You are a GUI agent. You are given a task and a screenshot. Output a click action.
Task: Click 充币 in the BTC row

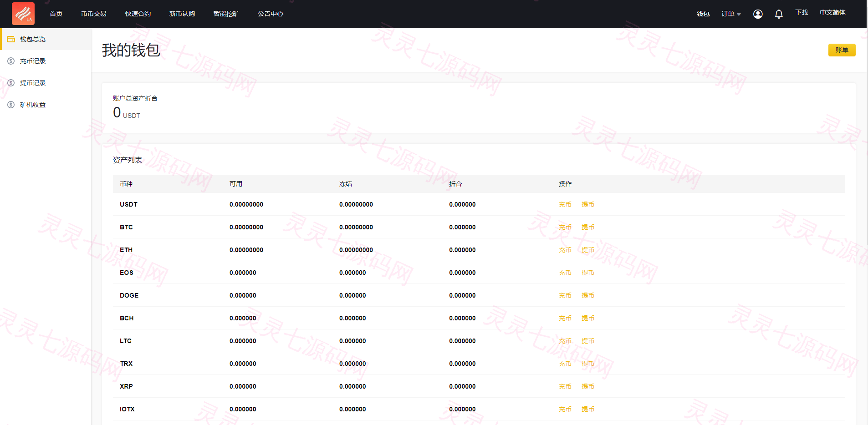[x=565, y=227]
